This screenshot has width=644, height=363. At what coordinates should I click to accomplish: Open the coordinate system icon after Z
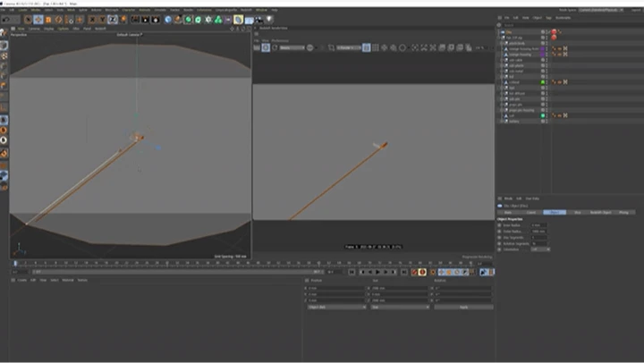pos(123,20)
